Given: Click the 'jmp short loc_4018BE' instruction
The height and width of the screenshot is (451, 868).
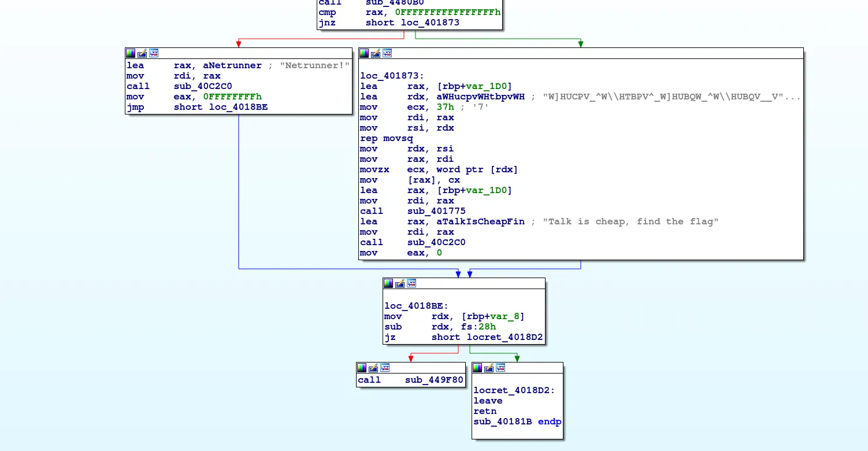Looking at the screenshot, I should click(197, 107).
